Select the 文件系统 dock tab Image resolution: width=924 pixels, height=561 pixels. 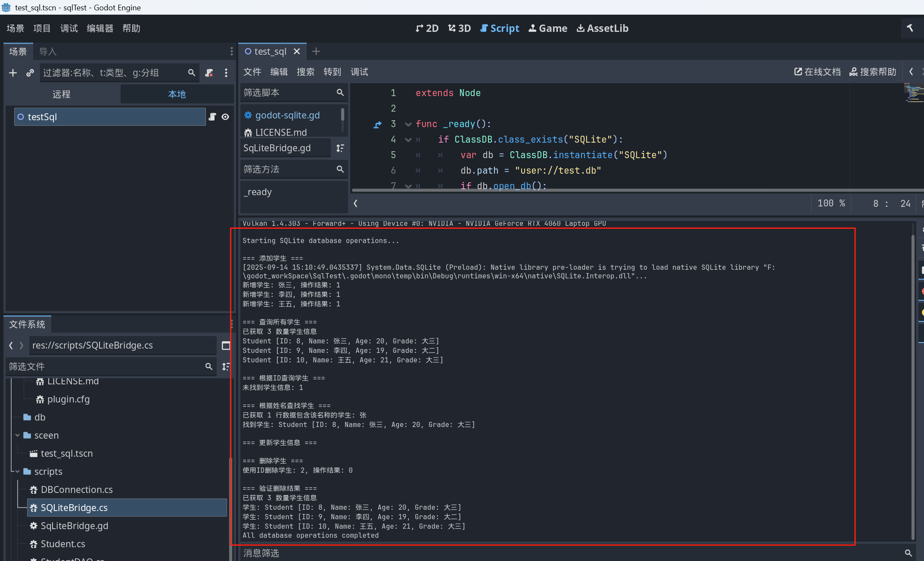[27, 324]
